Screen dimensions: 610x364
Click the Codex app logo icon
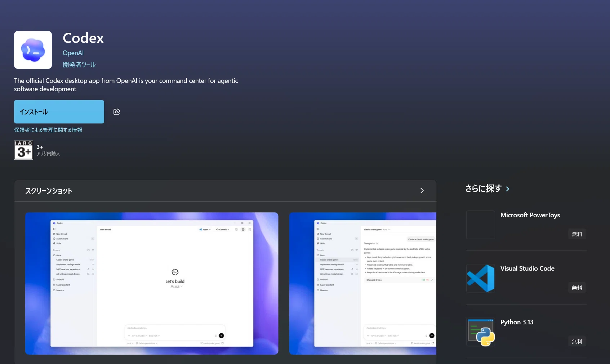pyautogui.click(x=33, y=50)
